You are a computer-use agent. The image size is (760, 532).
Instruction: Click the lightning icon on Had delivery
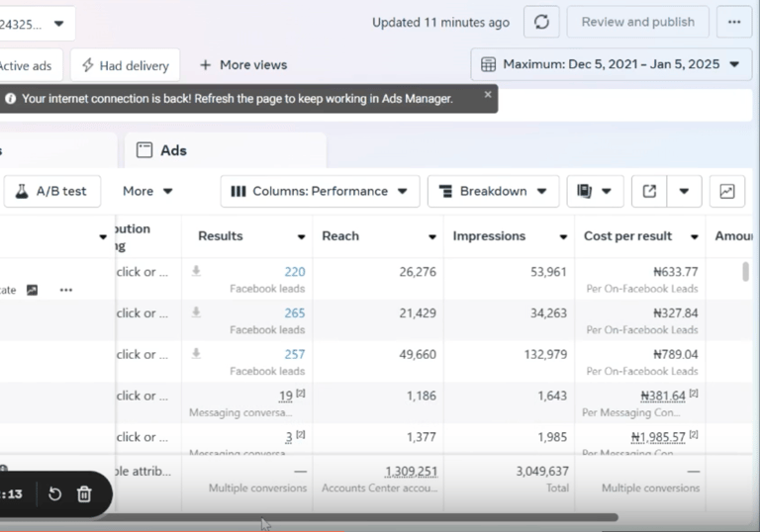(x=87, y=65)
